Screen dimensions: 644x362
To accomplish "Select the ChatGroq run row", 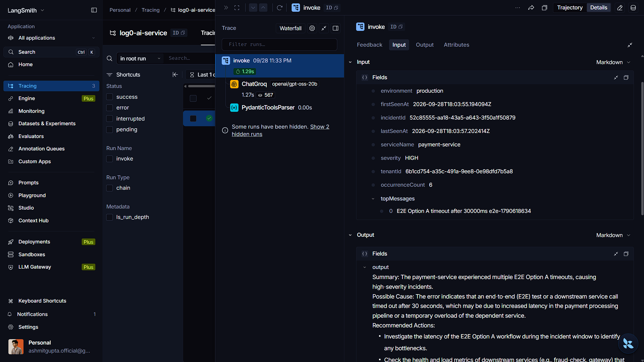I will pyautogui.click(x=280, y=89).
